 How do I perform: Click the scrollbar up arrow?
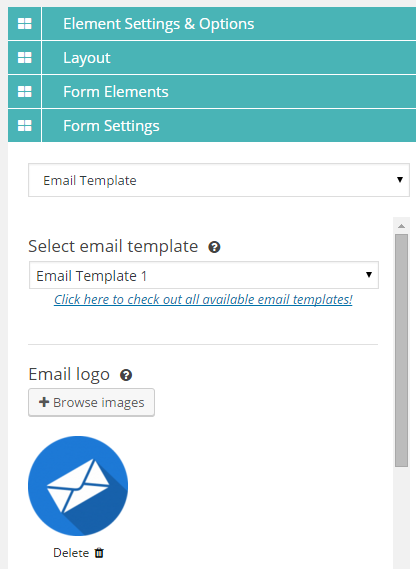click(401, 226)
